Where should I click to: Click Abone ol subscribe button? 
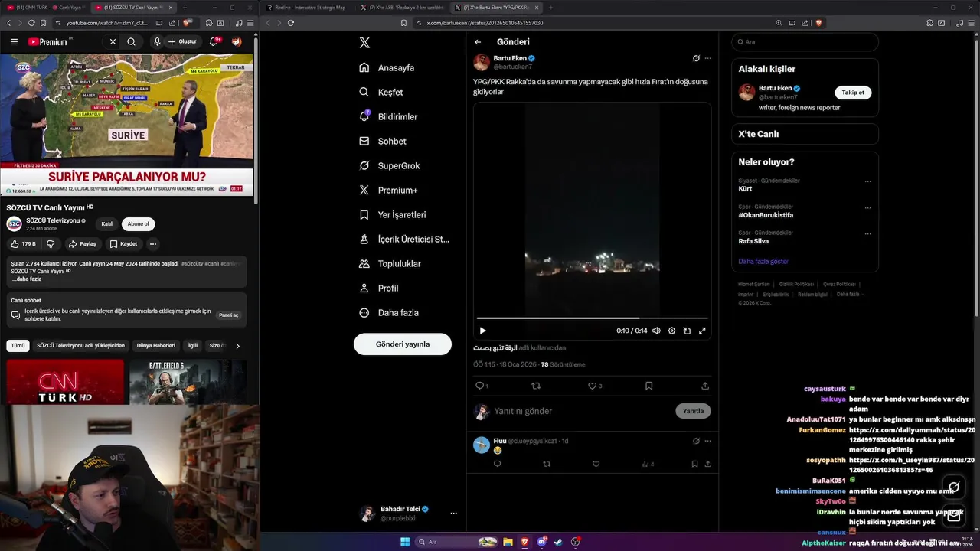coord(139,224)
